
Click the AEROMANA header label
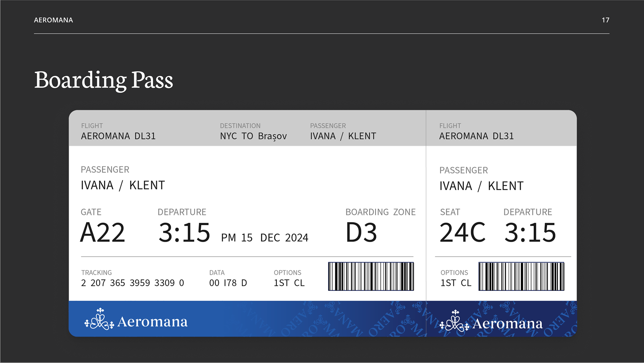53,20
